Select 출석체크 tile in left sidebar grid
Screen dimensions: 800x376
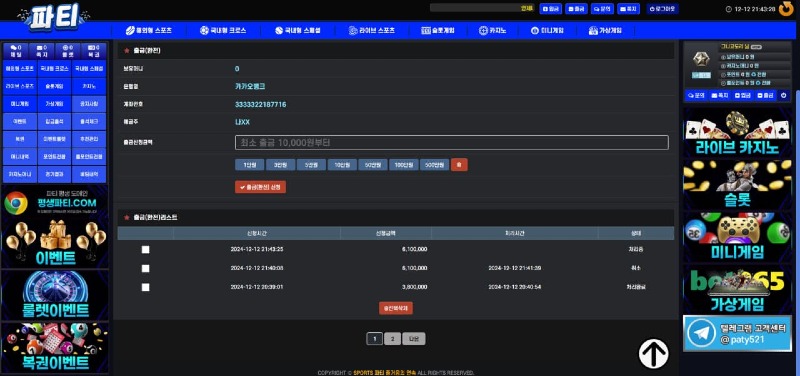(x=89, y=121)
